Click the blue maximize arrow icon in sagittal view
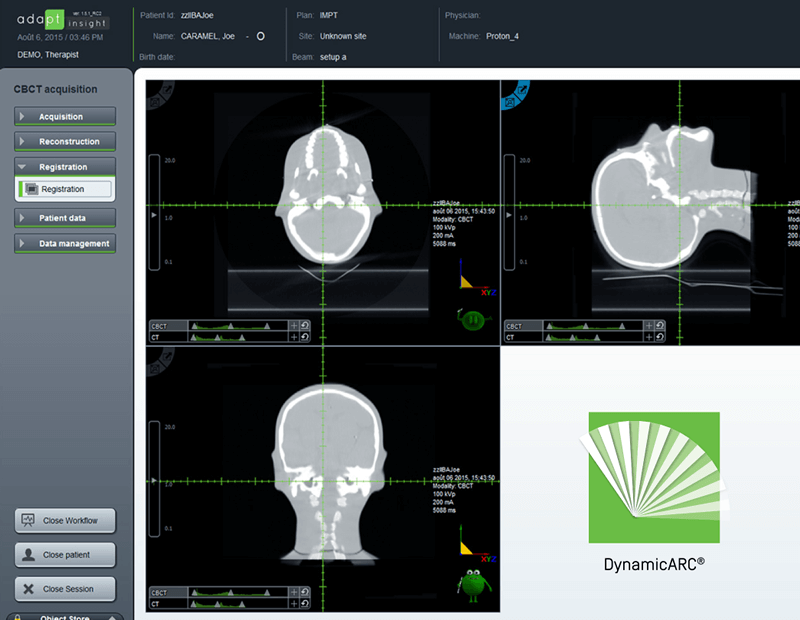 click(522, 90)
